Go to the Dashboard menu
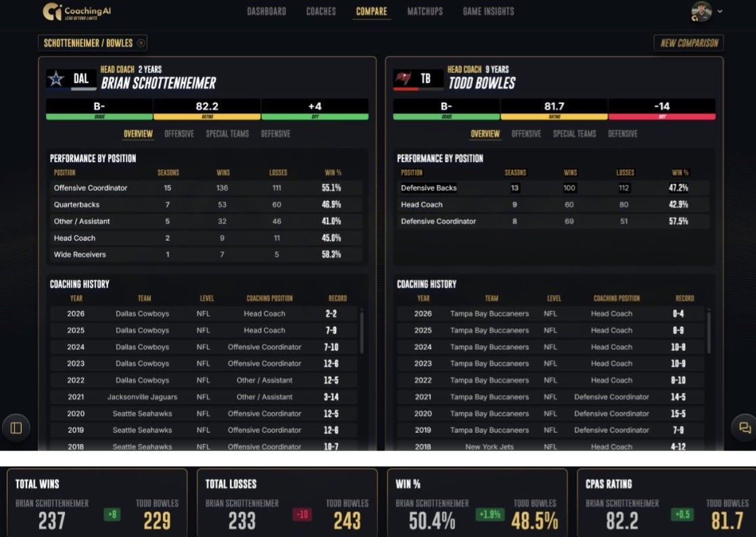756x537 pixels. [266, 11]
